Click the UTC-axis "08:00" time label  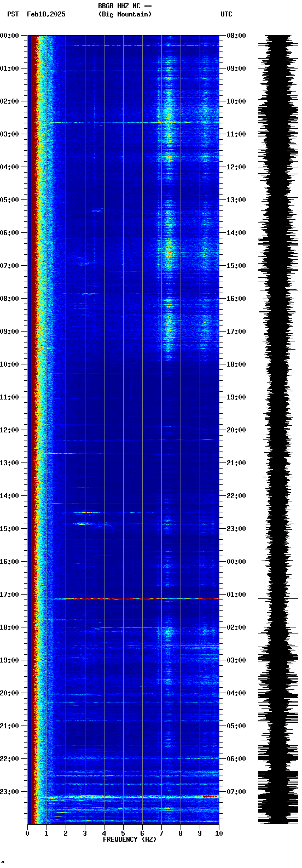click(x=236, y=36)
